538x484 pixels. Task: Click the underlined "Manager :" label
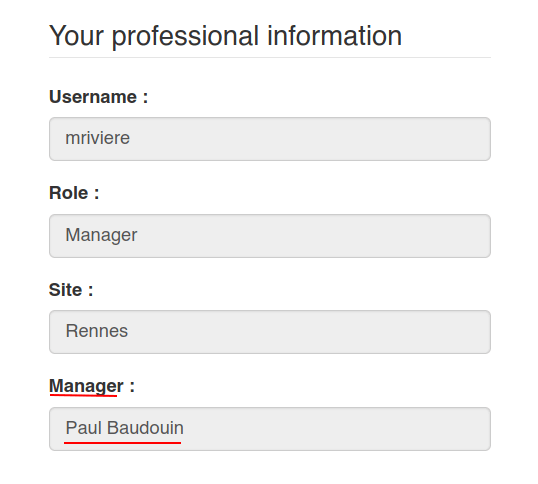pos(92,386)
